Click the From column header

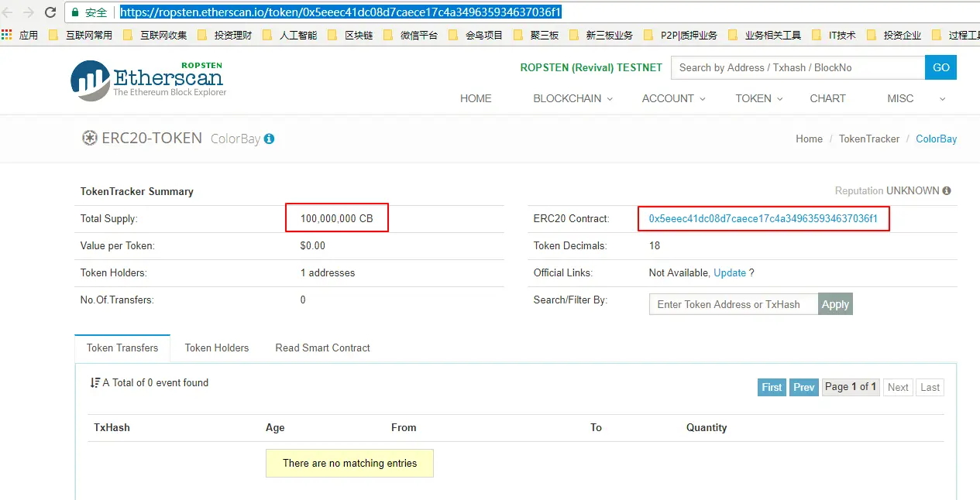tap(404, 427)
